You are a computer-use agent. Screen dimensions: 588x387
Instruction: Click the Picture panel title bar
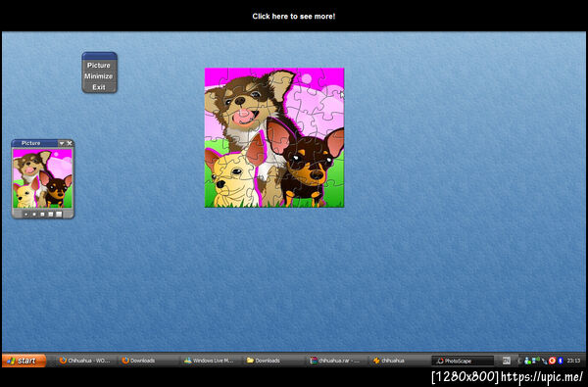coord(34,143)
